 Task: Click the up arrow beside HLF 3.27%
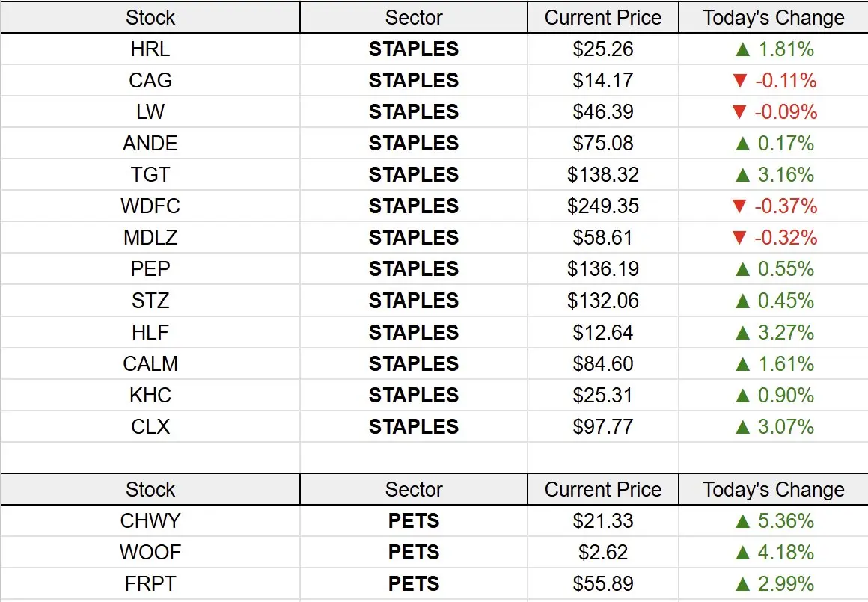click(742, 333)
